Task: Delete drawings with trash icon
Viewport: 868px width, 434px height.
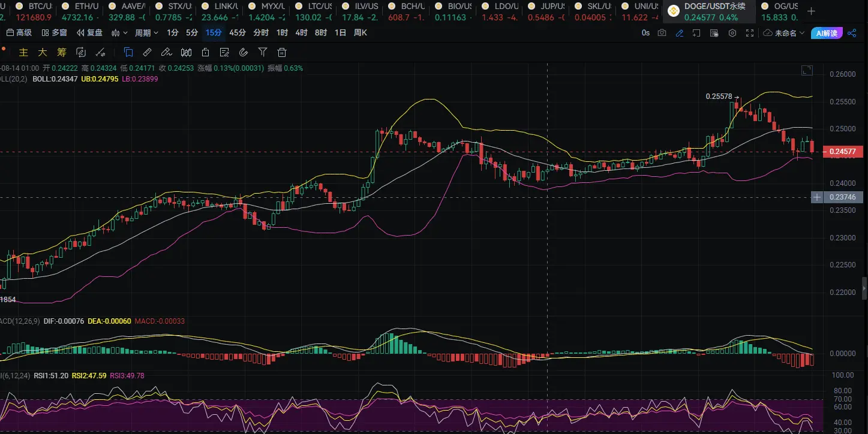Action: [x=282, y=52]
